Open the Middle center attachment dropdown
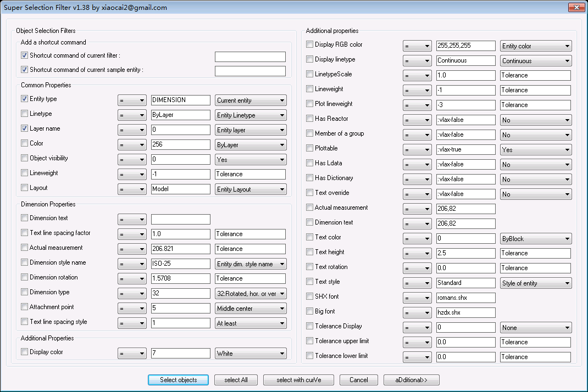Screen dimensions: 588x392 tap(251, 309)
